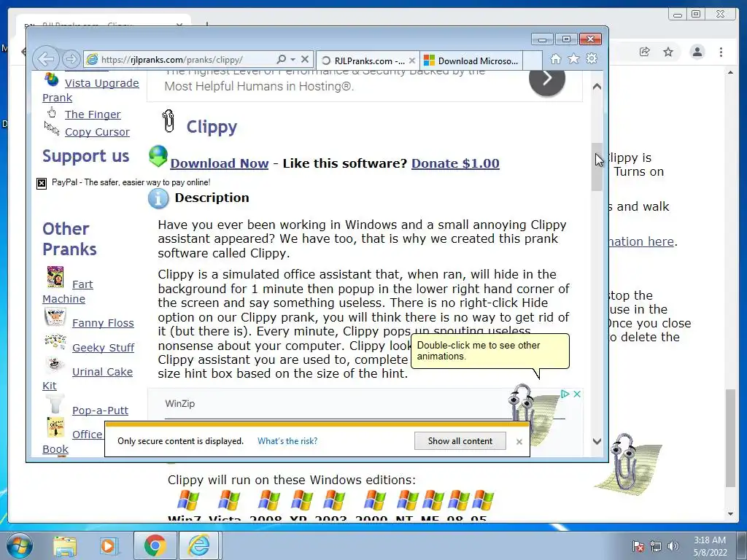This screenshot has height=560, width=747.
Task: Open the IE address bar search magnifier
Action: pyautogui.click(x=281, y=59)
